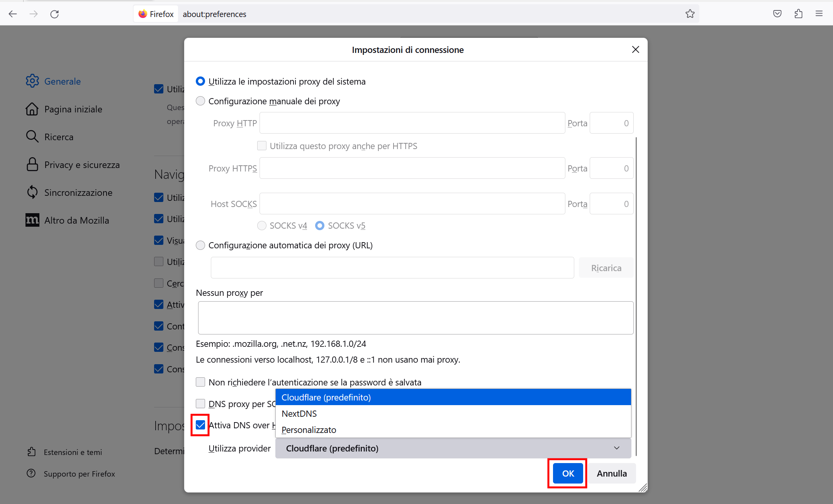Click the Sincronizzazione sync icon
Image resolution: width=833 pixels, height=504 pixels.
(x=32, y=192)
